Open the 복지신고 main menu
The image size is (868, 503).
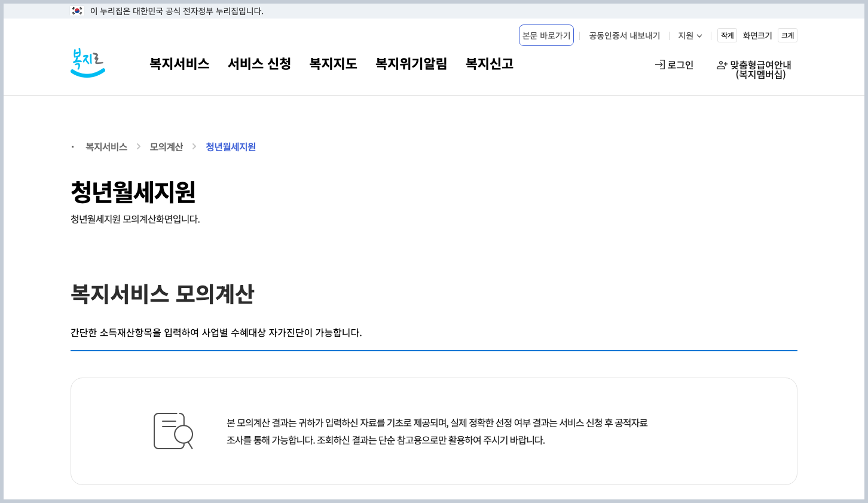(490, 64)
